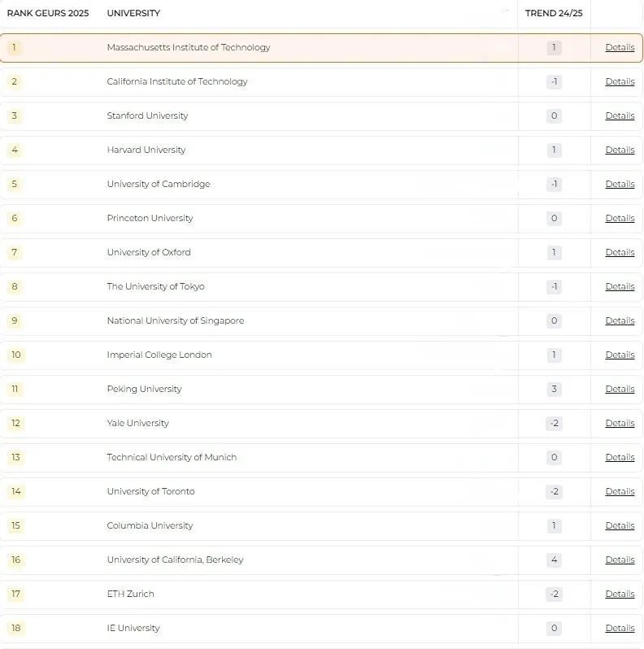Open University of Cambridge Details link

(620, 184)
